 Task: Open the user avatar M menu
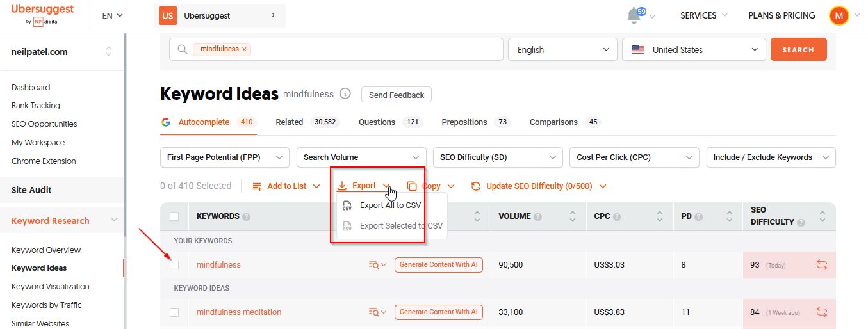coord(839,15)
